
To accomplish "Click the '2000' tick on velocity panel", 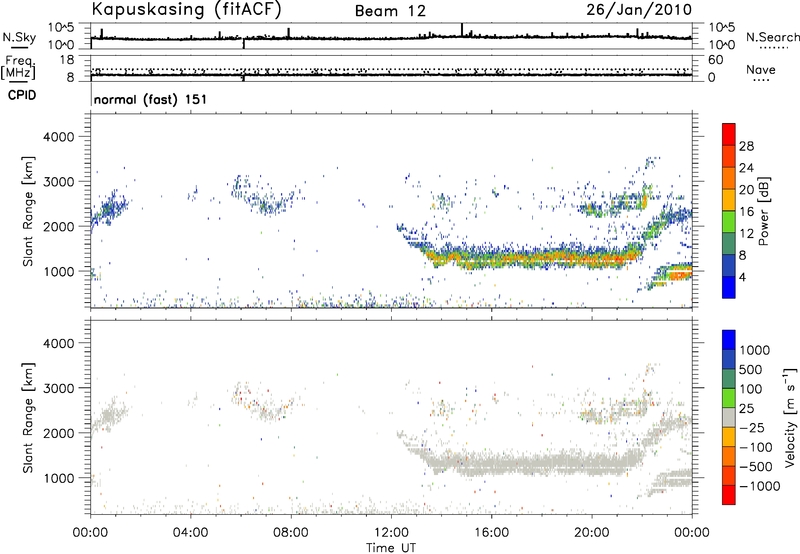I will tap(58, 433).
